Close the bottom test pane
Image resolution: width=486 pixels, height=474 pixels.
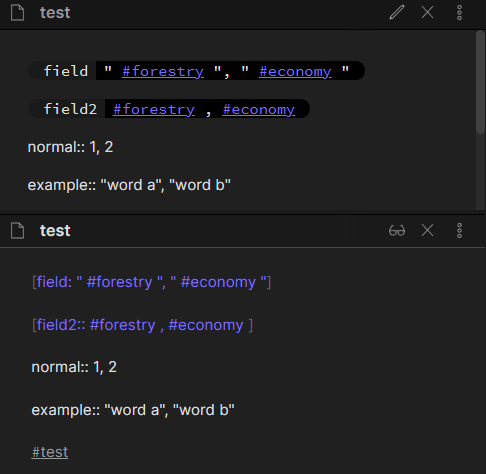click(x=427, y=230)
